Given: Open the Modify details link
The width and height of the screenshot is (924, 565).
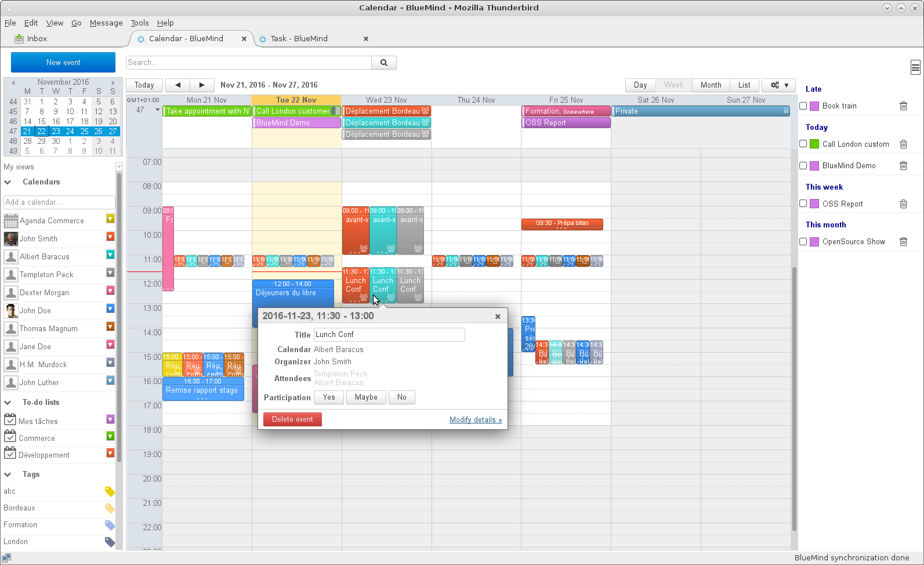Looking at the screenshot, I should (x=476, y=420).
